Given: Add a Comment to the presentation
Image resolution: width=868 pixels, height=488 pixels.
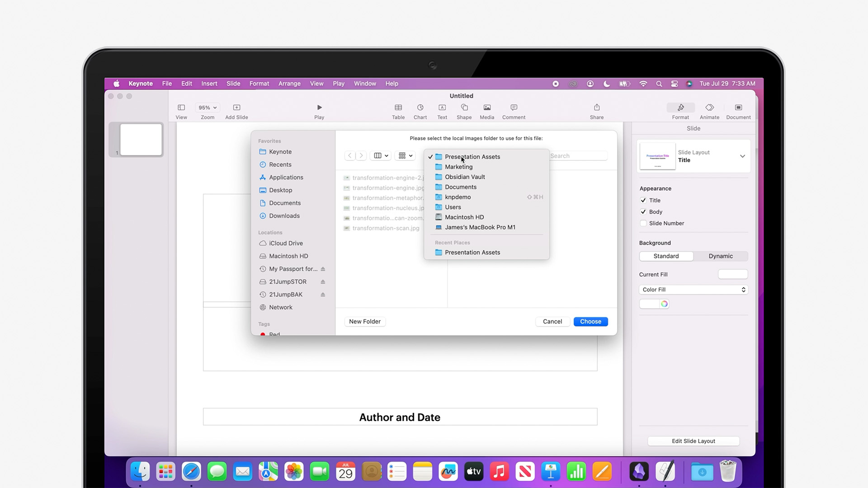Looking at the screenshot, I should point(514,111).
